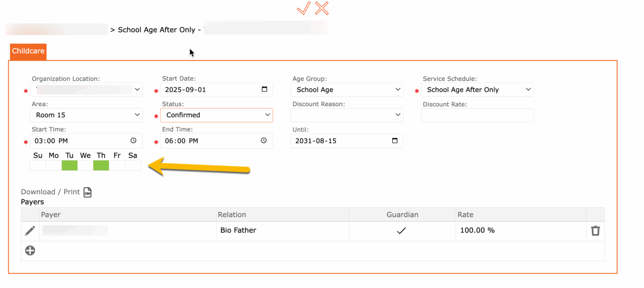Click the Start Time clock icon
The height and width of the screenshot is (288, 644).
[x=133, y=141]
